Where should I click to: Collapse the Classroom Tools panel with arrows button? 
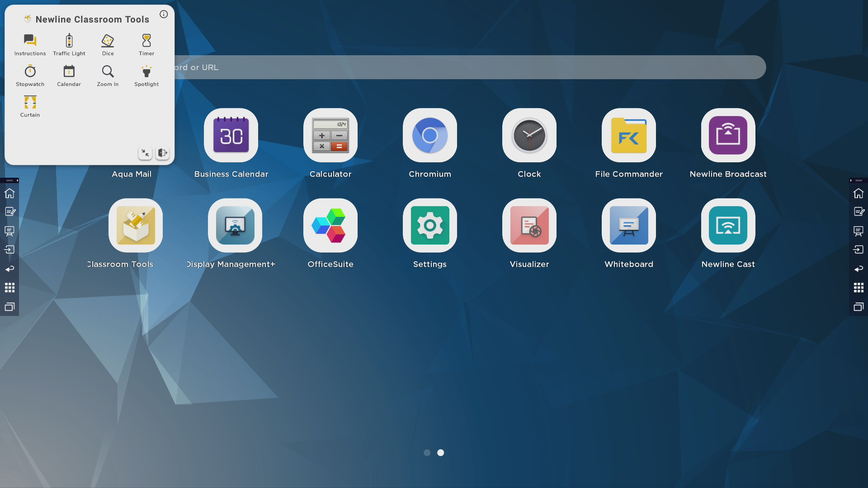145,153
